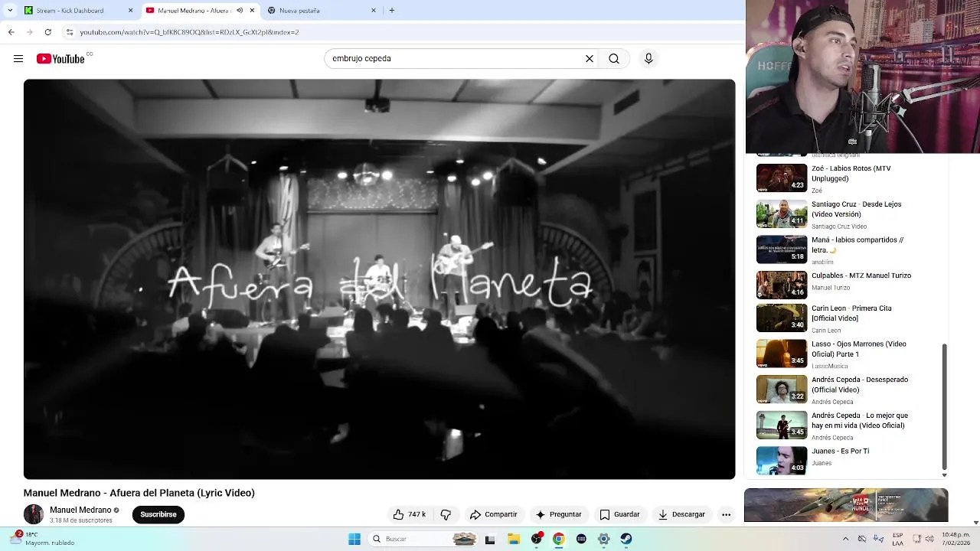This screenshot has height=551, width=980.
Task: Open OBS Studio from taskbar
Action: (537, 539)
